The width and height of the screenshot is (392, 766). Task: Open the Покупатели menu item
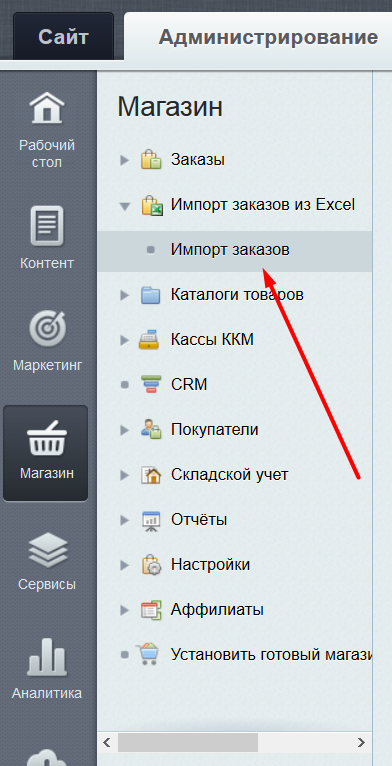pos(214,430)
